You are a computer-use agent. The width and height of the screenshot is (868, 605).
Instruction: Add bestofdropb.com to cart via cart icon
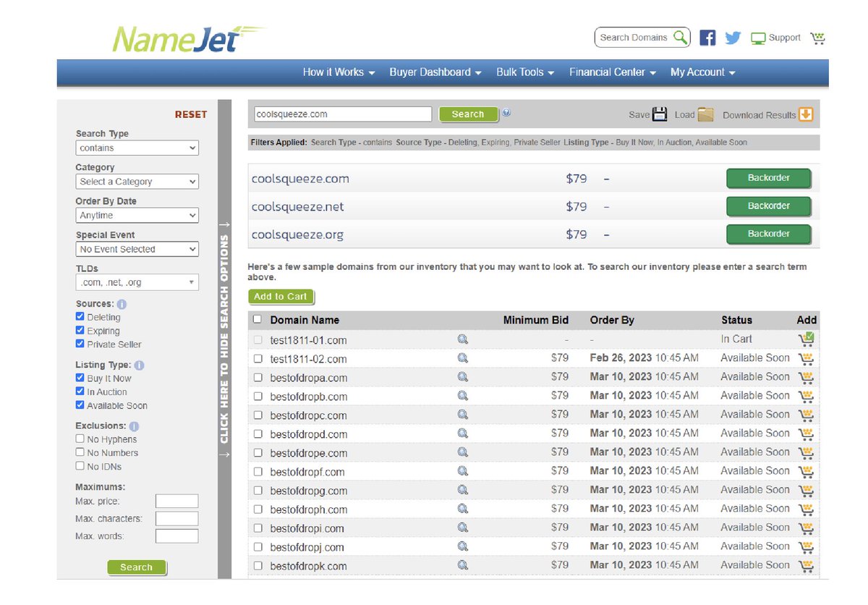[806, 396]
